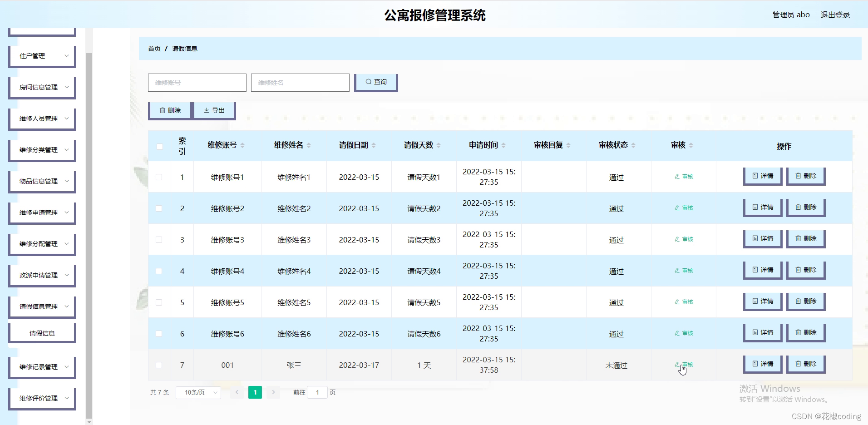Check the checkbox for row 张三
This screenshot has width=868, height=425.
pyautogui.click(x=159, y=365)
